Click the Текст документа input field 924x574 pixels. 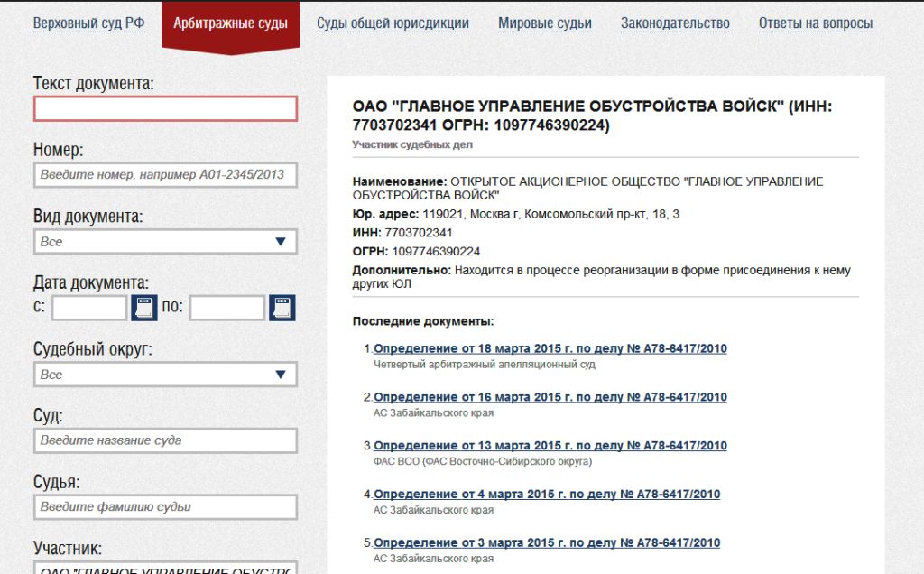pyautogui.click(x=165, y=109)
